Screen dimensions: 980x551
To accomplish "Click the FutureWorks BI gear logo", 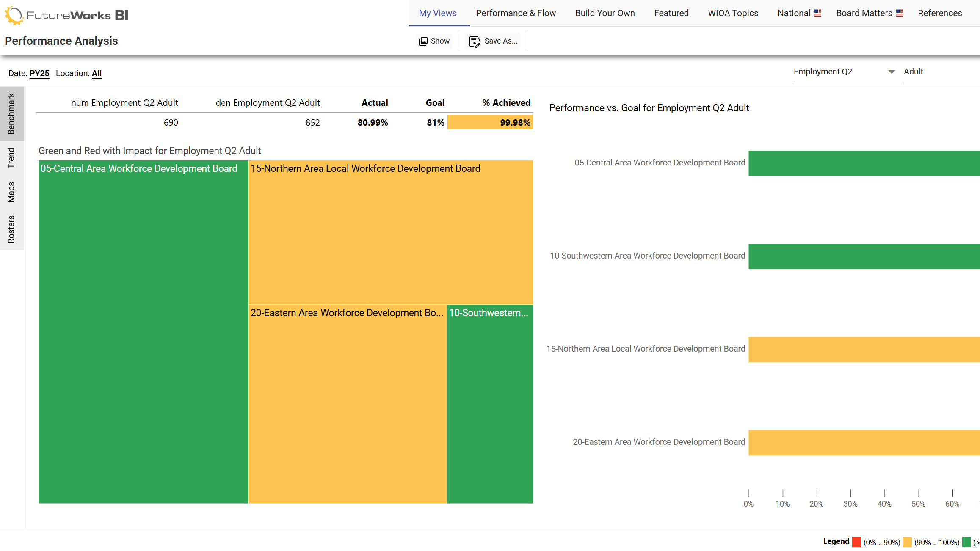I will point(14,16).
